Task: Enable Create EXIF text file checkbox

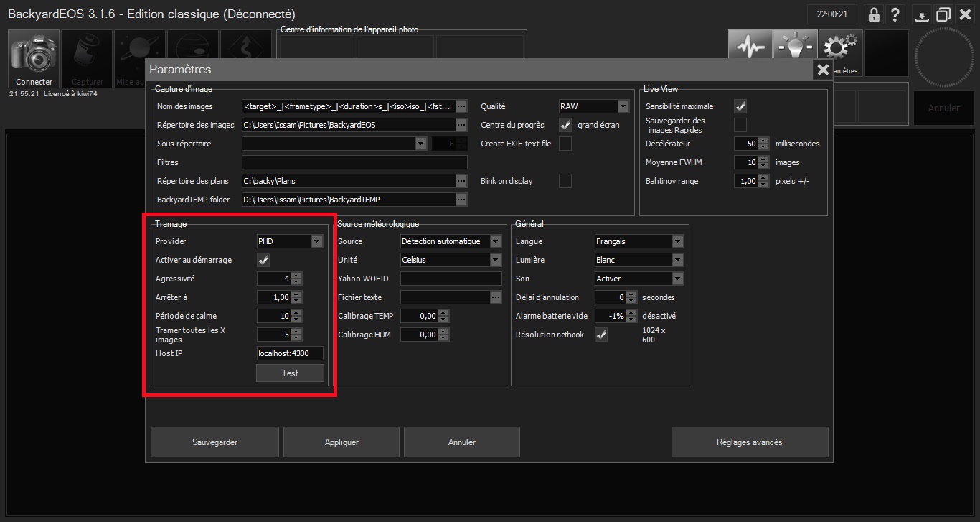Action: pos(565,144)
